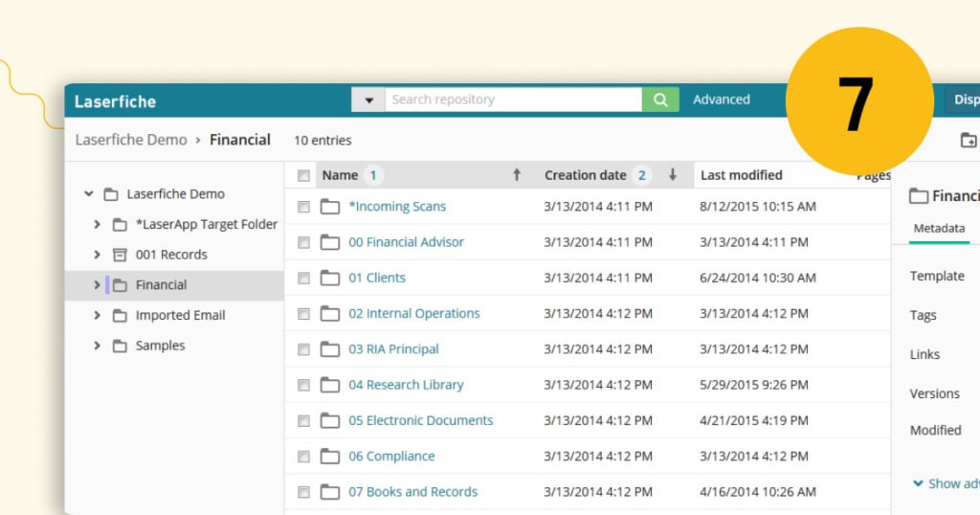Expand the Samples folder tree node
980x515 pixels.
97,347
